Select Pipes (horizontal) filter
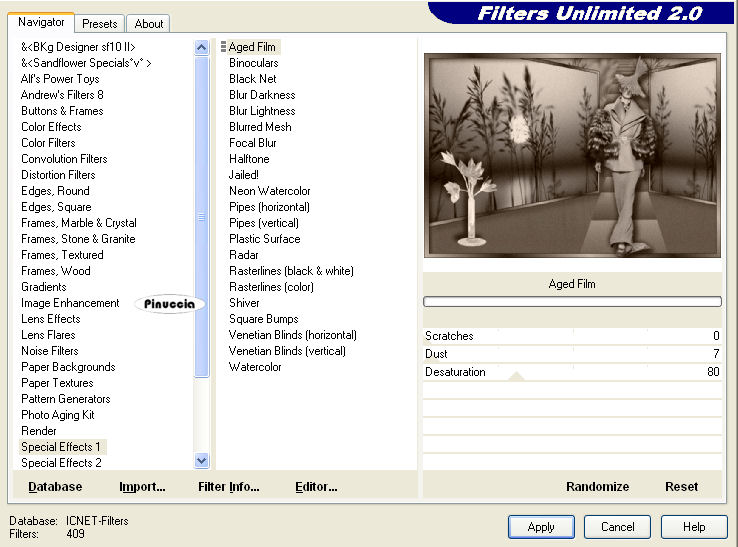 click(269, 207)
